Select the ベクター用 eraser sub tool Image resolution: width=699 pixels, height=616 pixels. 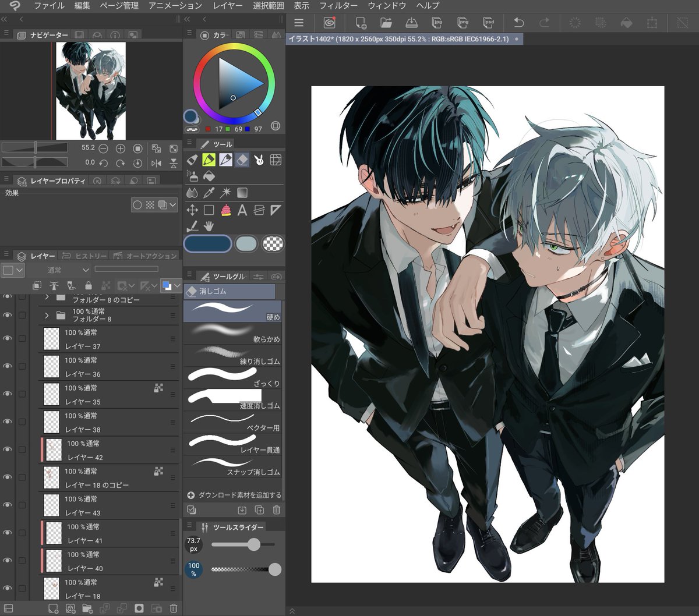coord(232,422)
